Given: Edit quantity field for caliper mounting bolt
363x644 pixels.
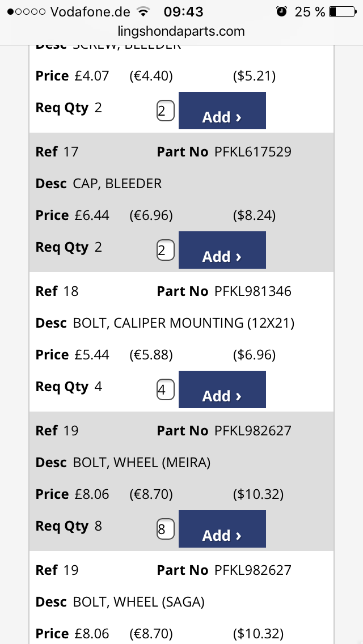Looking at the screenshot, I should (x=165, y=390).
